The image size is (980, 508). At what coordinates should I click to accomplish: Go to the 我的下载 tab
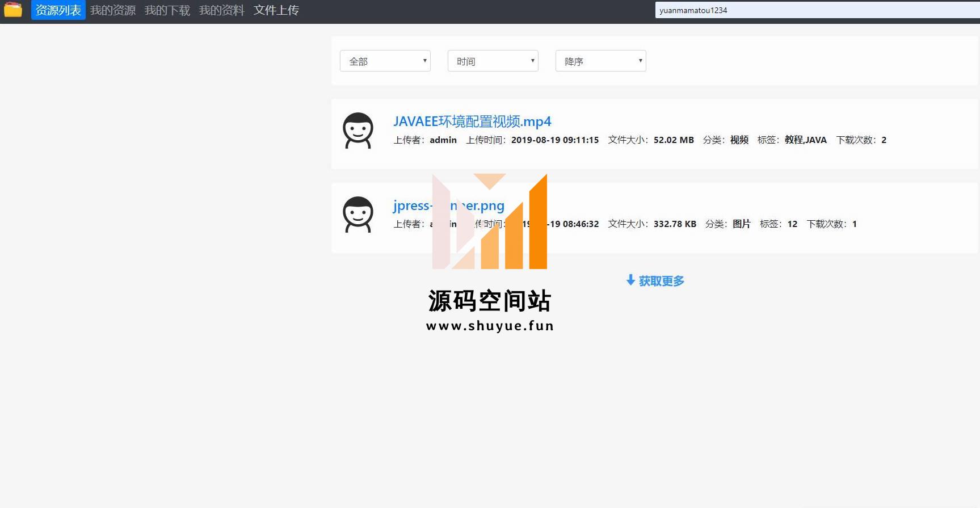point(167,10)
